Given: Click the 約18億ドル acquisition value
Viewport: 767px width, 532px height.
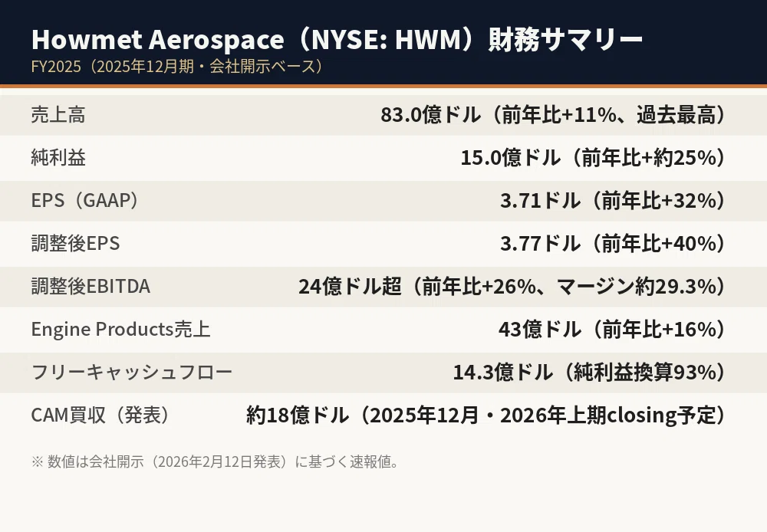Looking at the screenshot, I should point(486,415).
